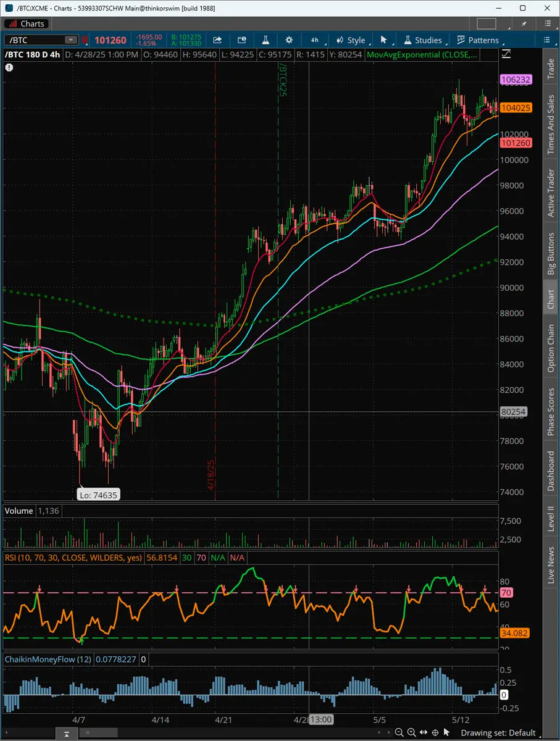Open the Option Chain sidebar tab
Screen dimensions: 560x741
551,348
